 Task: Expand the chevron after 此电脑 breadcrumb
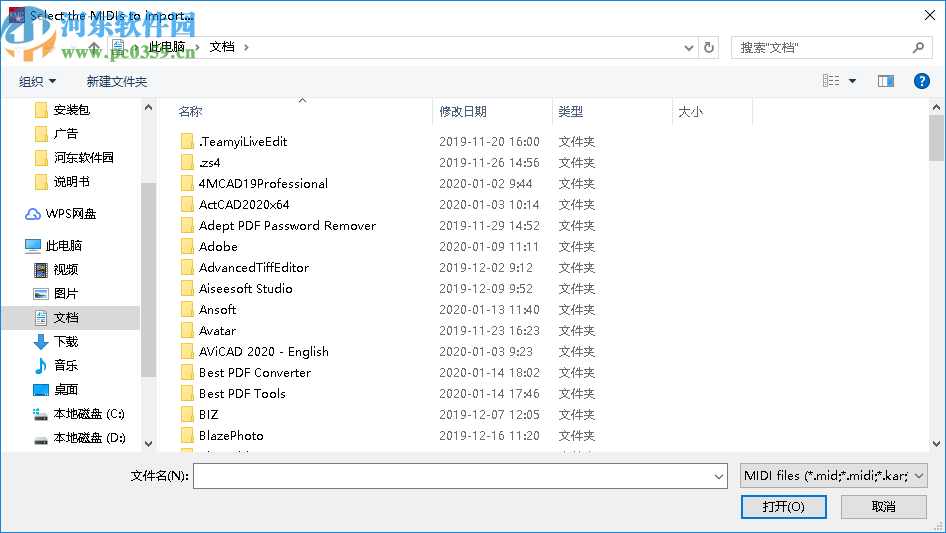point(197,47)
